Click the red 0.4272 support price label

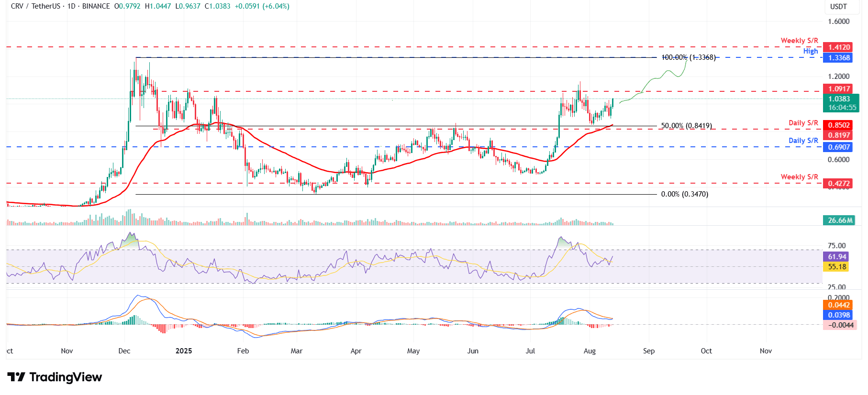pos(839,184)
